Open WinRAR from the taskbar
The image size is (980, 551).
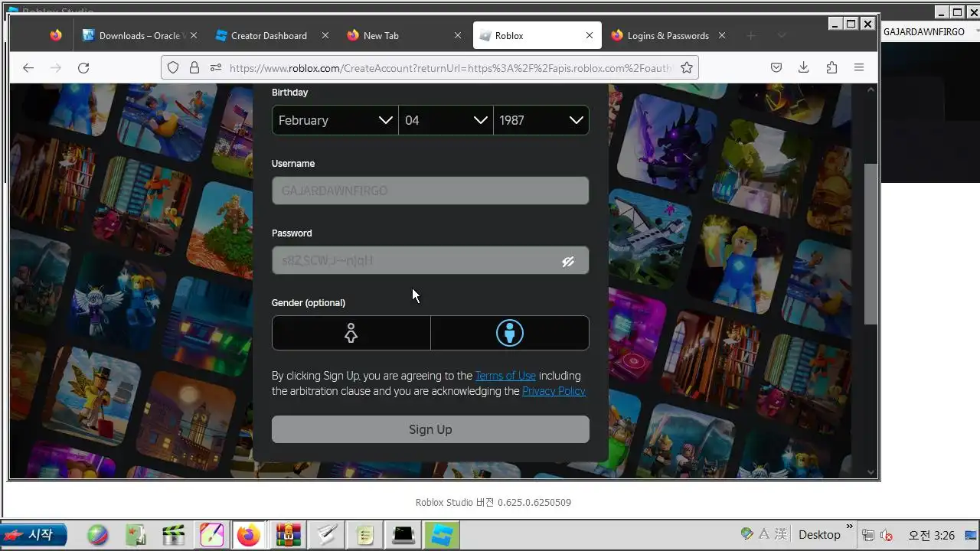tap(289, 535)
